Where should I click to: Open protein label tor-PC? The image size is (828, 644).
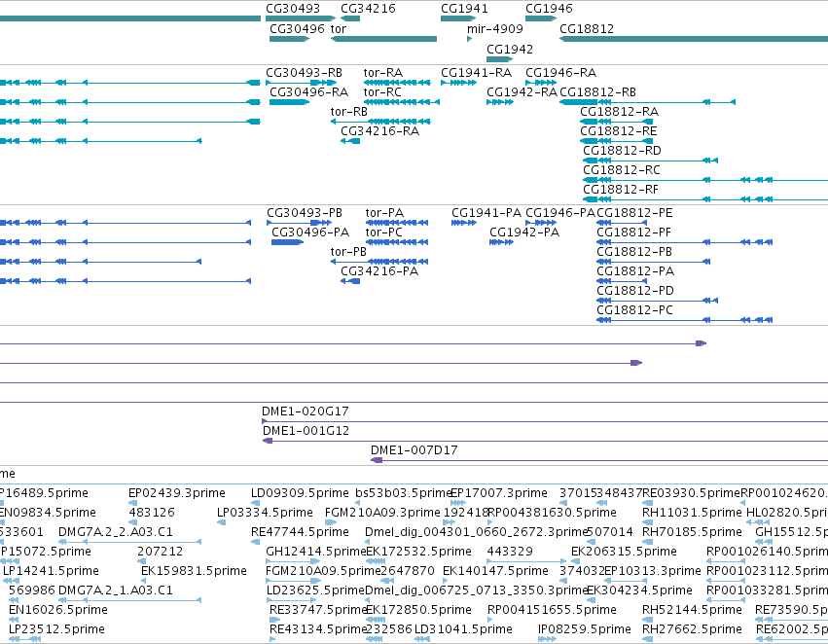click(x=384, y=233)
